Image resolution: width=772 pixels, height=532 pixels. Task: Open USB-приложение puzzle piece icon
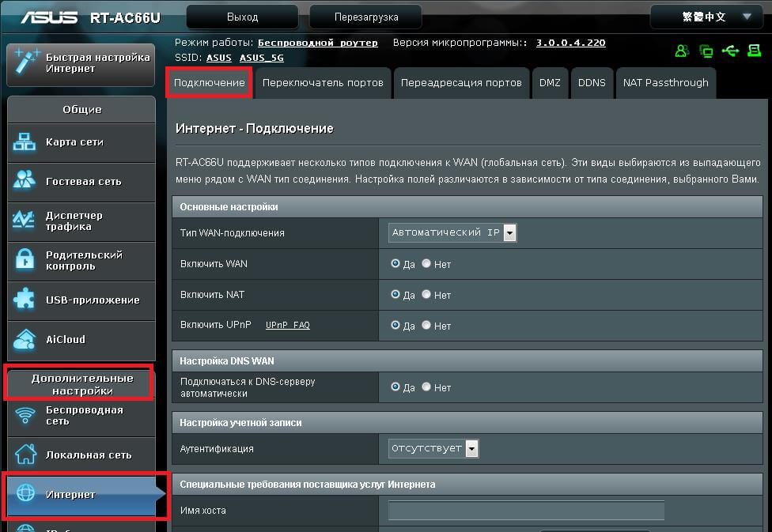[x=24, y=300]
